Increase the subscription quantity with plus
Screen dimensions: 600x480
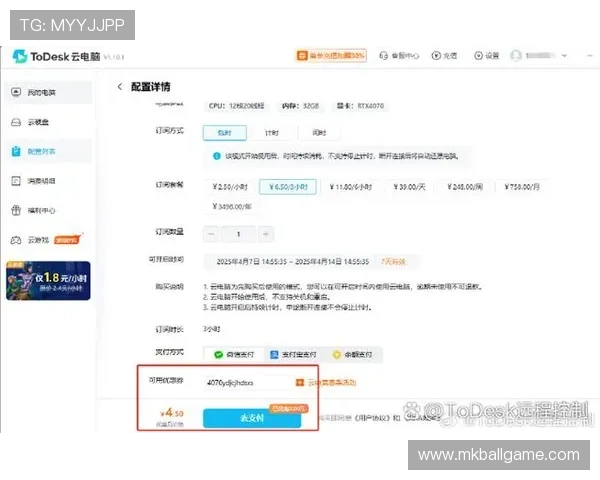tap(266, 234)
